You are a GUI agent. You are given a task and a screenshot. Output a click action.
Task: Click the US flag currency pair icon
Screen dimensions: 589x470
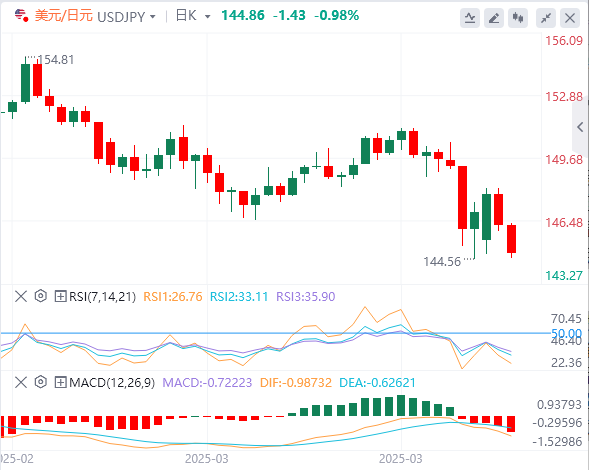pos(21,16)
